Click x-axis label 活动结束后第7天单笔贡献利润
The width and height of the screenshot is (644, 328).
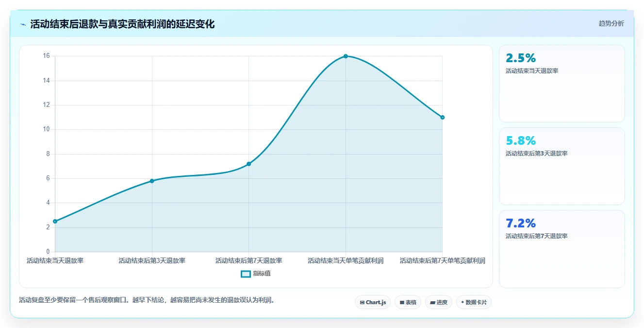[x=443, y=261]
